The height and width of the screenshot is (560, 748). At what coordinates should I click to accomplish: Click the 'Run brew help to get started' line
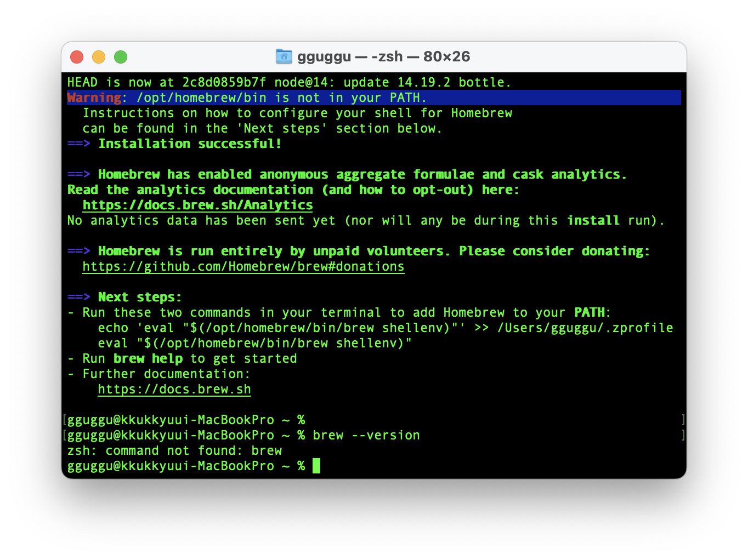[182, 358]
